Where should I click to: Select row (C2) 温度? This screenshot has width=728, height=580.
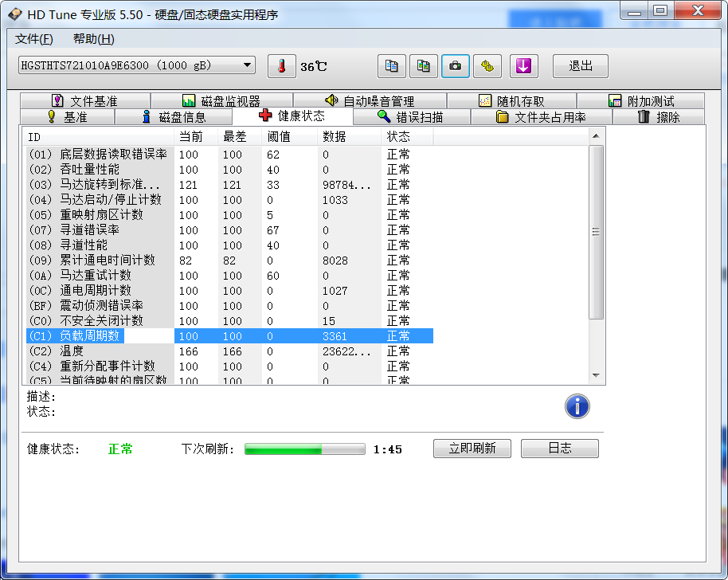[230, 351]
